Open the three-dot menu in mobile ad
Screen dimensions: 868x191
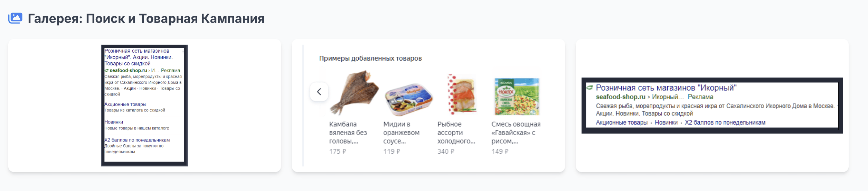[x=183, y=51]
